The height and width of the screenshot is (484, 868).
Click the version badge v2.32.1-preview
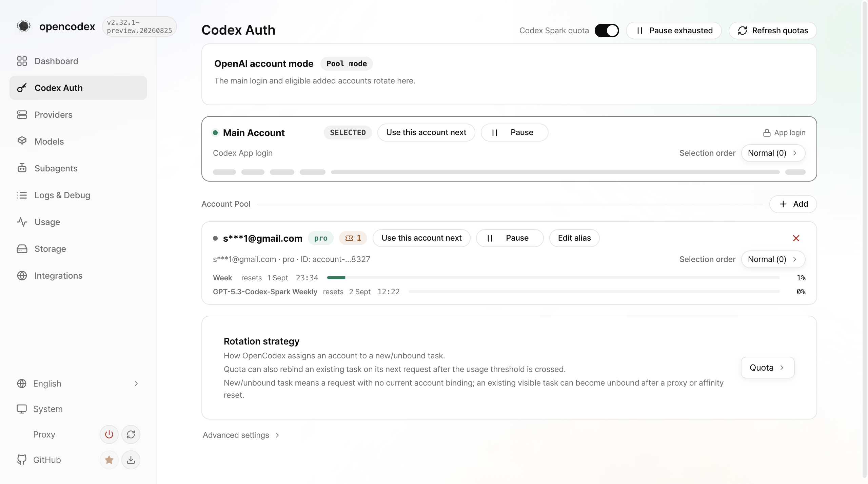click(x=139, y=26)
